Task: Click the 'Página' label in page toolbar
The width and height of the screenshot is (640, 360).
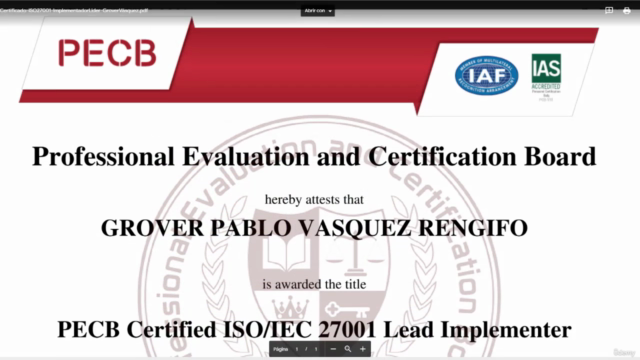Action: click(281, 349)
